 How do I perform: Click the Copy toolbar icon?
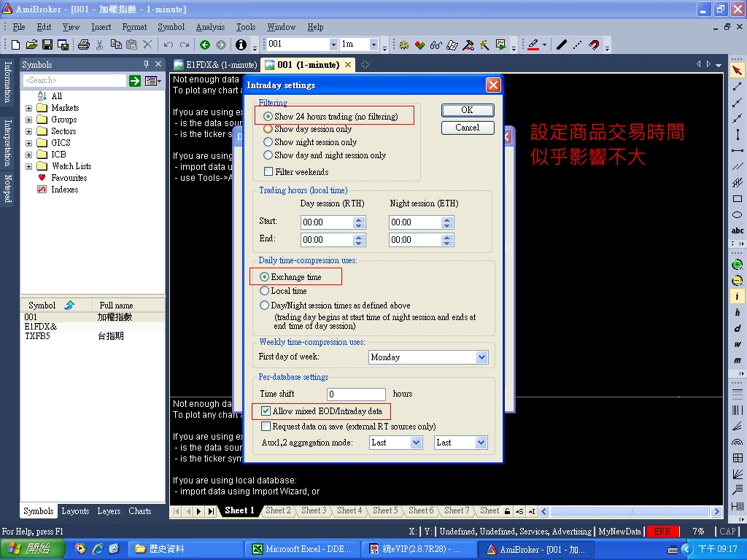(116, 44)
